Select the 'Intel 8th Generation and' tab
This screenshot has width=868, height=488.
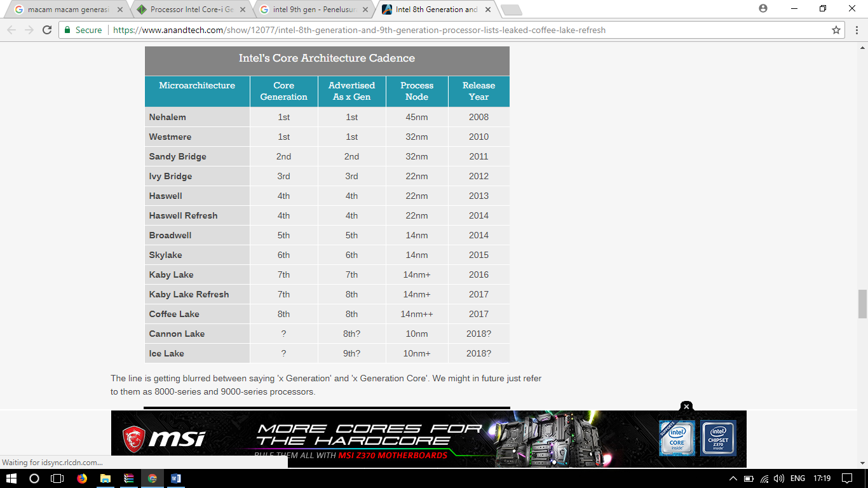click(436, 10)
